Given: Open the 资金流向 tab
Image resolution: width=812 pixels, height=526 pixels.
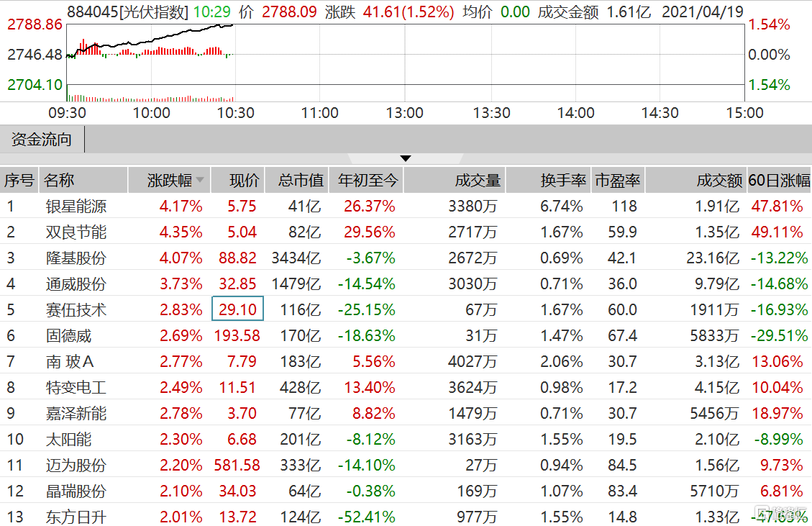Looking at the screenshot, I should coord(42,140).
